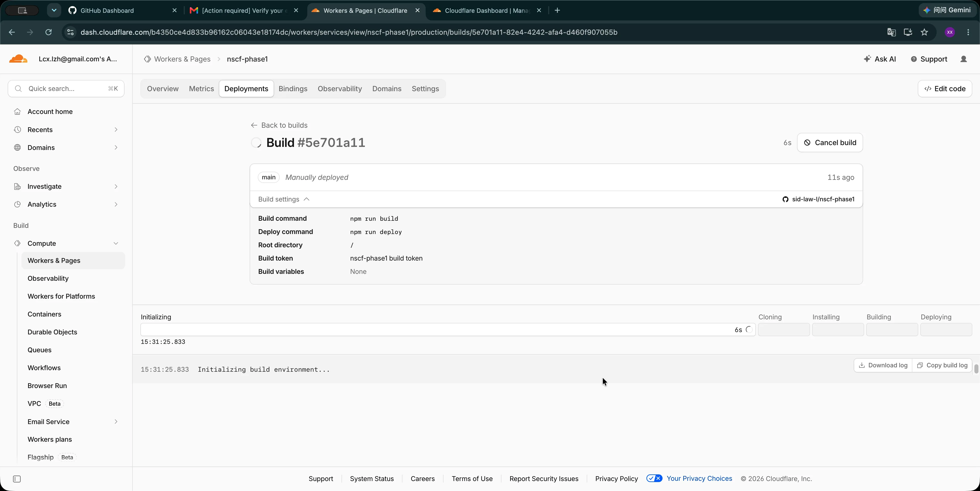Open Queues in sidebar
Image resolution: width=980 pixels, height=491 pixels.
coord(40,350)
